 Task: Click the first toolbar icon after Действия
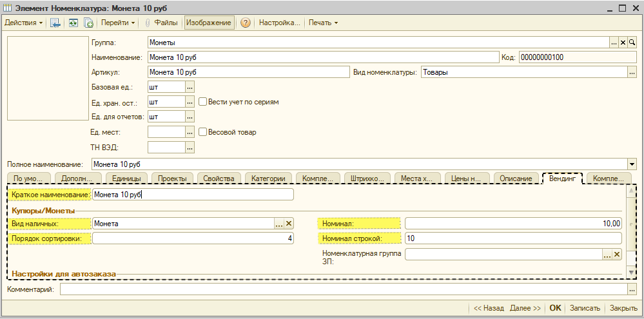coord(55,23)
